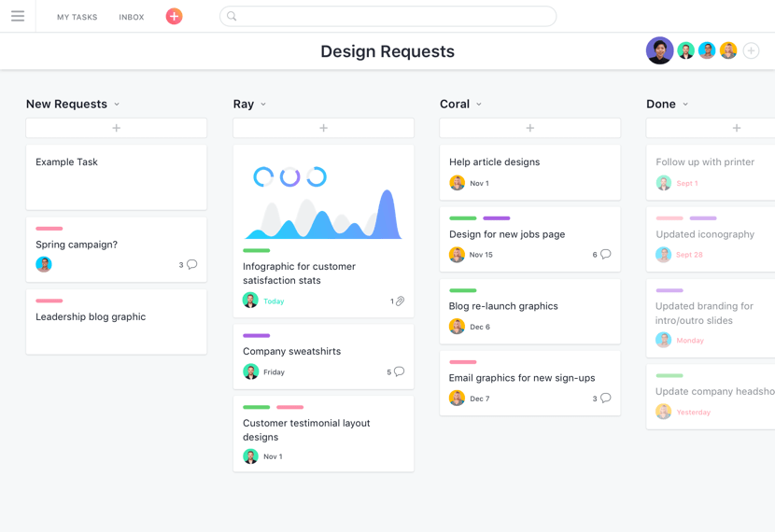Add a task to New Requests column
The height and width of the screenshot is (532, 775).
pyautogui.click(x=117, y=128)
